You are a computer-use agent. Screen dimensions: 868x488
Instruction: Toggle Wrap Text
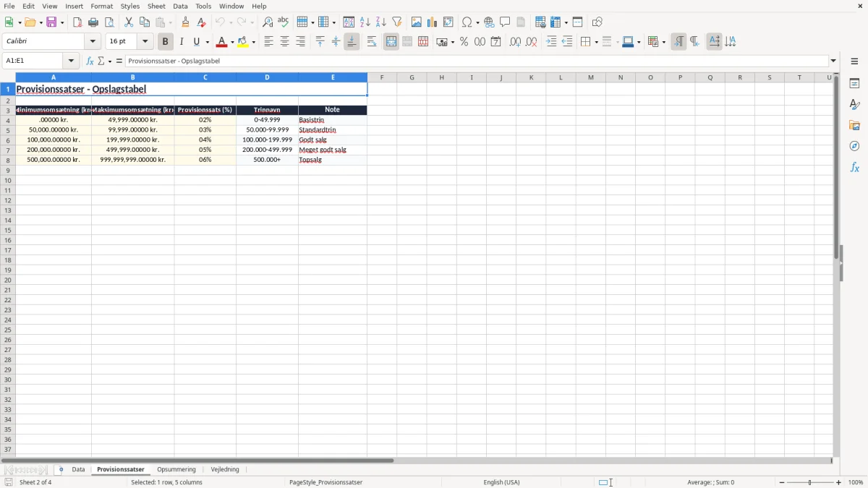(x=372, y=42)
